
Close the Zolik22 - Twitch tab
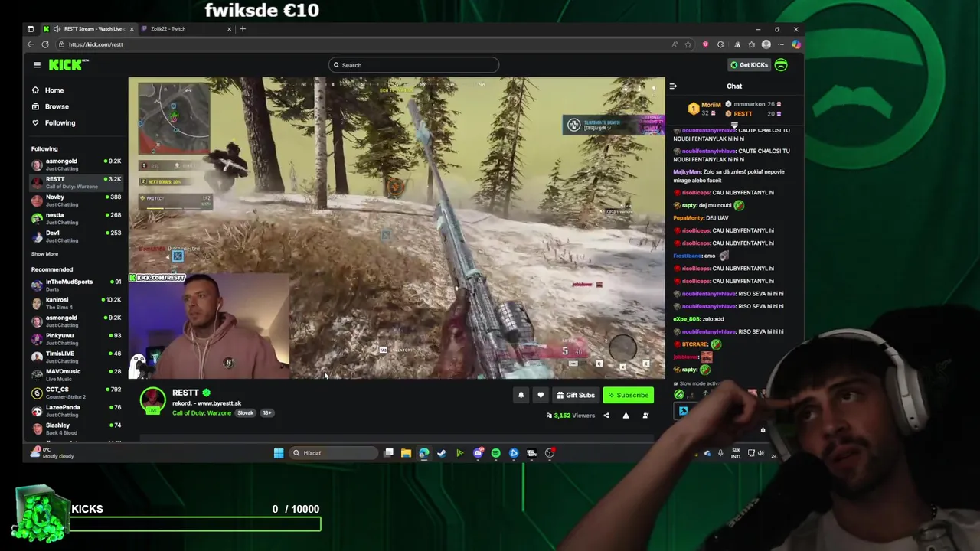coord(229,28)
